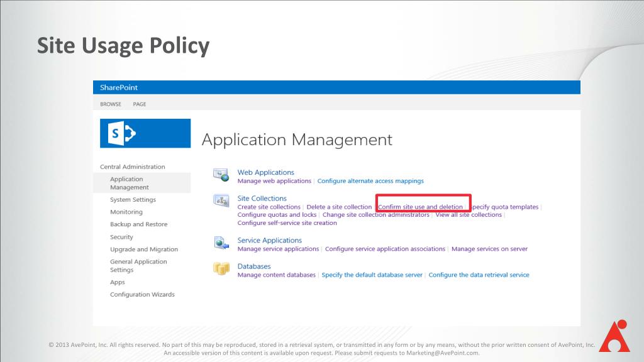Open Backup and Restore in the sidebar
The height and width of the screenshot is (362, 644).
[139, 224]
